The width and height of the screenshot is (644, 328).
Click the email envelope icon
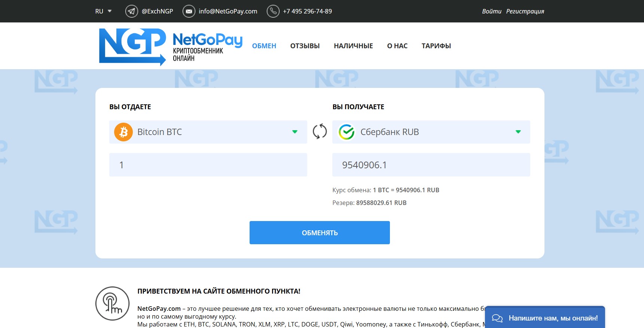click(189, 11)
